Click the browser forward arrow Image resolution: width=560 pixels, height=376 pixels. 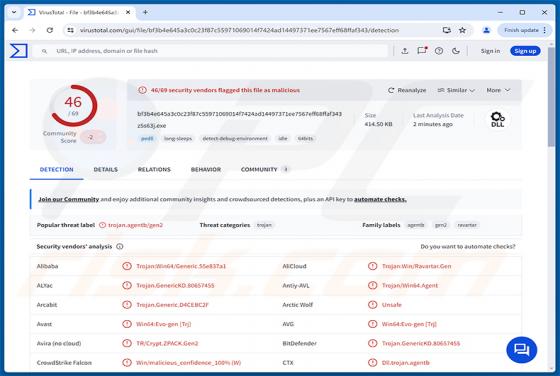pyautogui.click(x=32, y=30)
